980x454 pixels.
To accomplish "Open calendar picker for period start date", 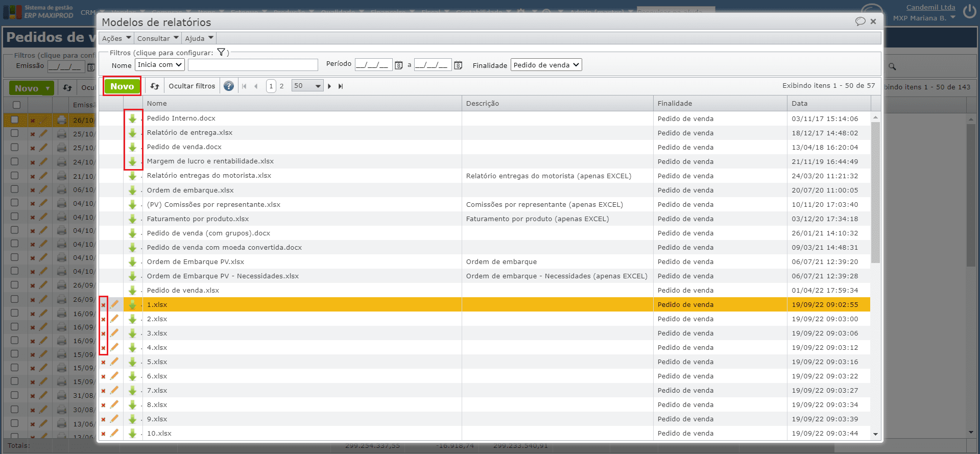I will click(x=399, y=65).
